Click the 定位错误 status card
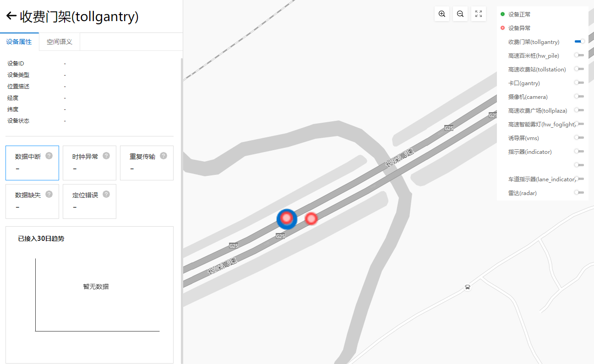Image resolution: width=594 pixels, height=364 pixels. point(89,201)
